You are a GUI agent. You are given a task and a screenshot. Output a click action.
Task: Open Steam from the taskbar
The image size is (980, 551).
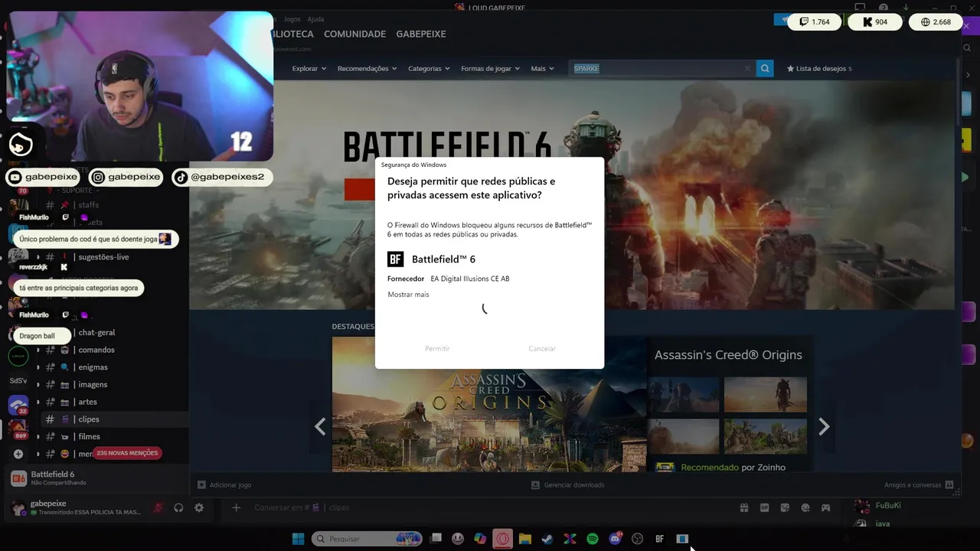pyautogui.click(x=547, y=539)
